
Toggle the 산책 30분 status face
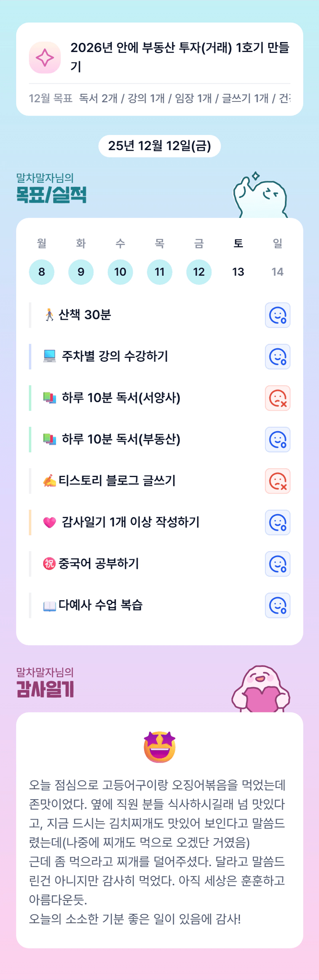pos(277,315)
